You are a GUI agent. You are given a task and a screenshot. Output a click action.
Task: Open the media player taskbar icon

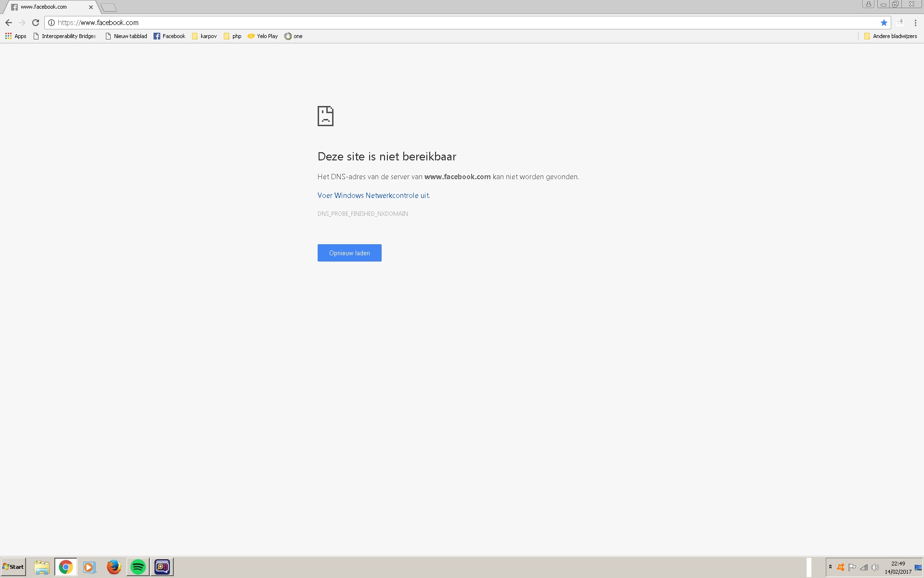click(x=90, y=567)
